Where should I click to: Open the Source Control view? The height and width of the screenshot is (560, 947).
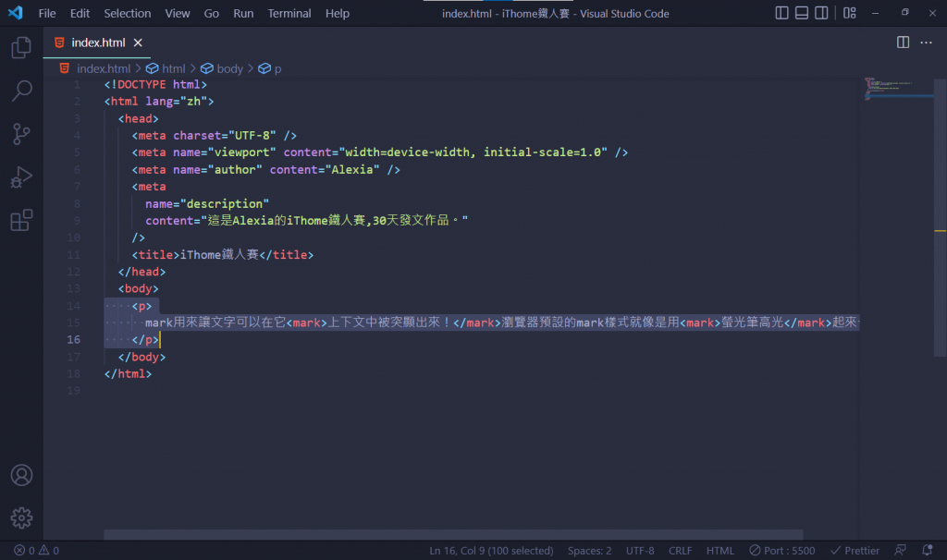click(21, 134)
